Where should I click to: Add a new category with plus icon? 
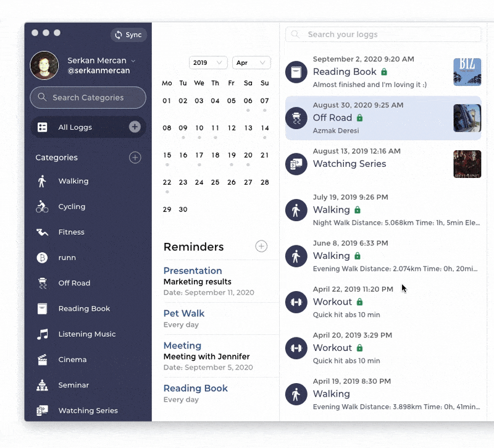point(135,158)
